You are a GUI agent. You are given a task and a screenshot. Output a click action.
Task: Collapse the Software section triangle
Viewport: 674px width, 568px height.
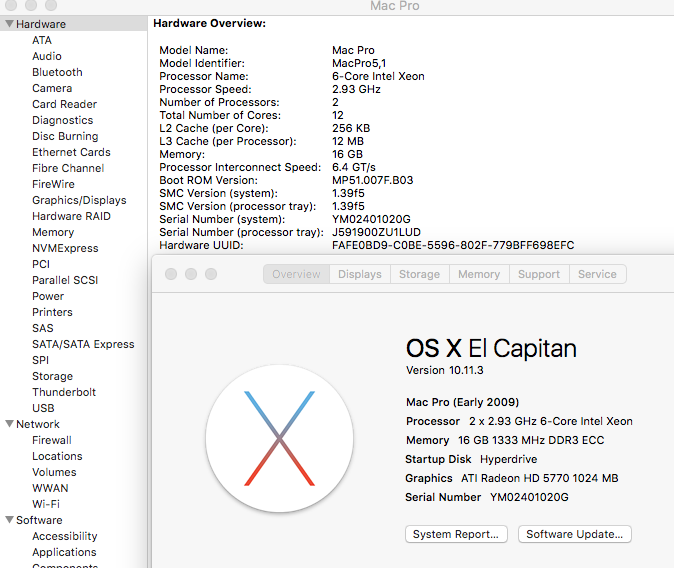(x=9, y=519)
